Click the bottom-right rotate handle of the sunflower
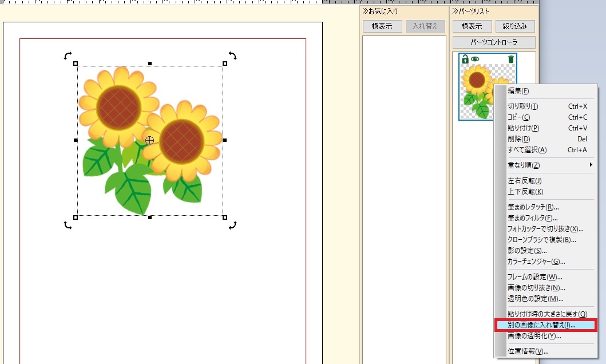This screenshot has width=606, height=364. coord(233,225)
